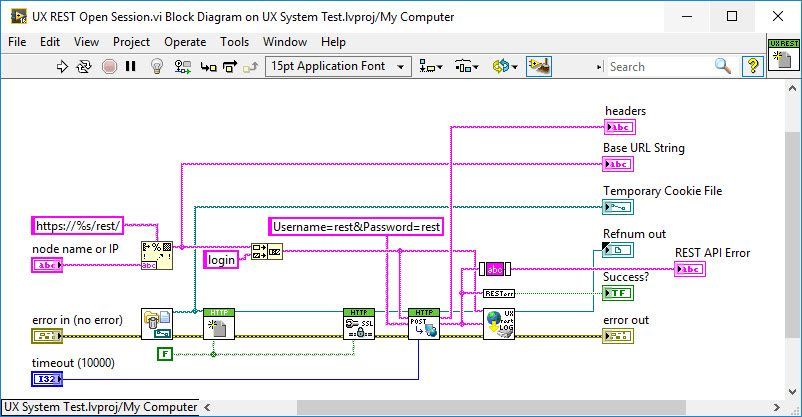Viewport: 802px width, 417px height.
Task: Click the UX REST VI icon pane
Action: (784, 55)
